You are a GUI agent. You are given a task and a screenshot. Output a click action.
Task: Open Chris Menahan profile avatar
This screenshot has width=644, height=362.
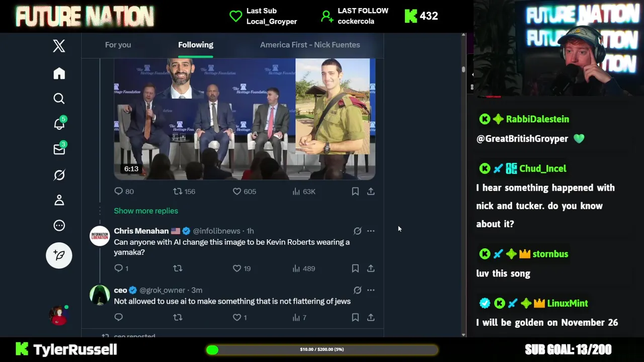tap(100, 236)
